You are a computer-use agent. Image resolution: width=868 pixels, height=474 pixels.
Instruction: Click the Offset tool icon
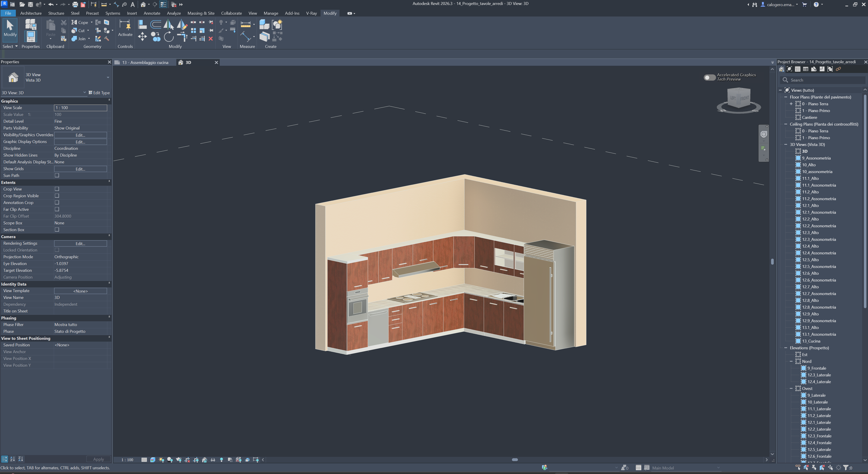click(155, 24)
